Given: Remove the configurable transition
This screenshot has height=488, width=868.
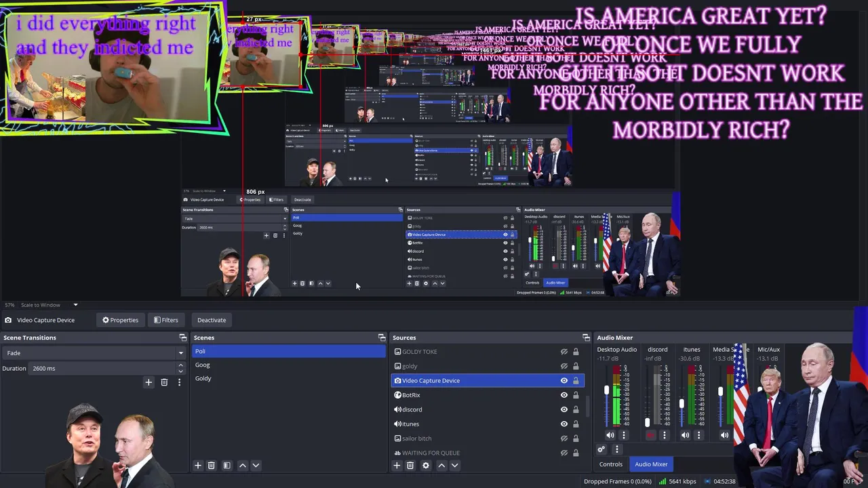Looking at the screenshot, I should (164, 382).
